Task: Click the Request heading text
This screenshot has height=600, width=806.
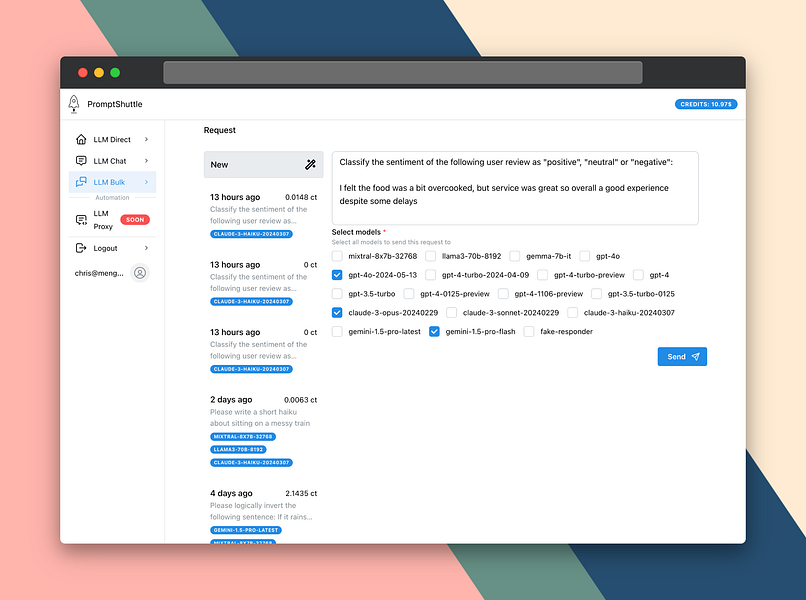Action: [x=219, y=130]
